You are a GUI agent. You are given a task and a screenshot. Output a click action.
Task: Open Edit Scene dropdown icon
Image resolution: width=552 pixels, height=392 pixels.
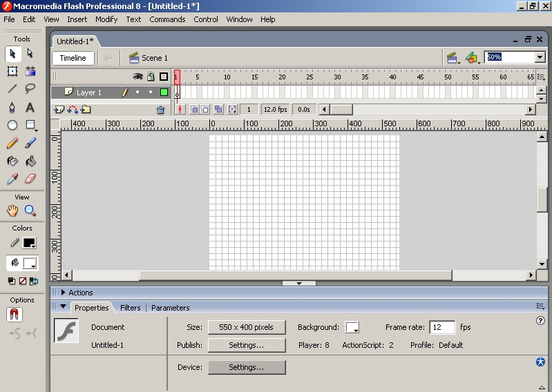pos(453,58)
